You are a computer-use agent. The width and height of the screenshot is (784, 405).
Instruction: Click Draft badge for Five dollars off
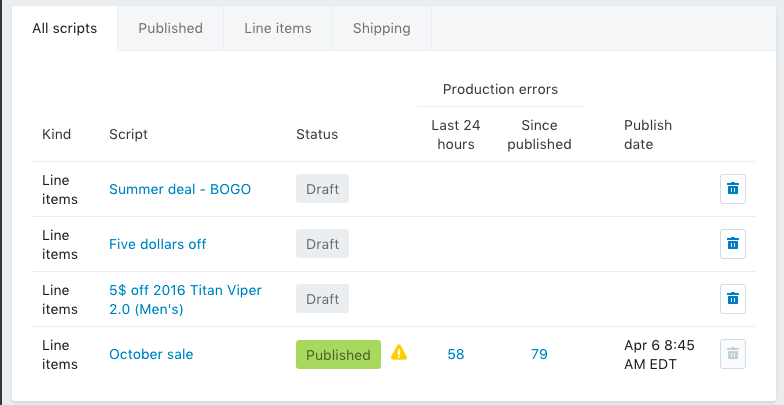[322, 244]
